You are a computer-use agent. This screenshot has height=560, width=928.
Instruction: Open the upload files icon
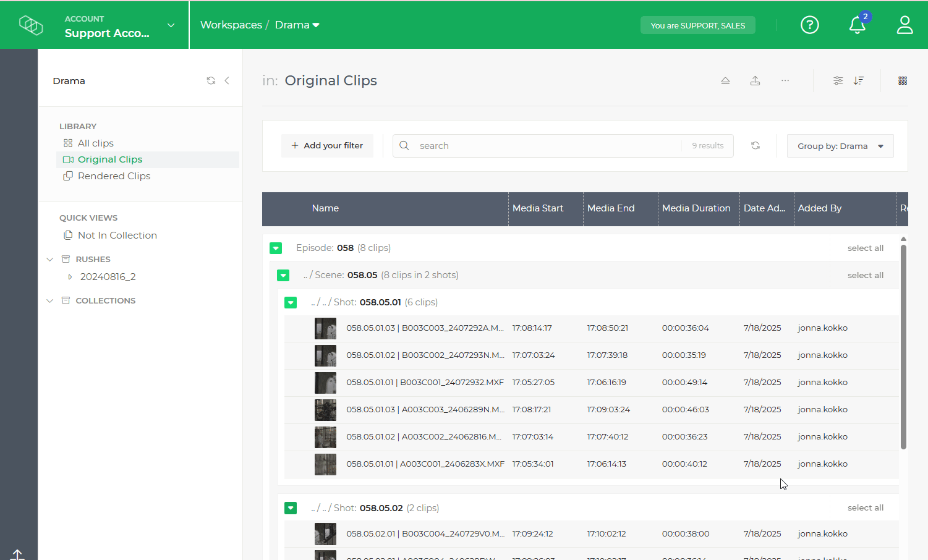(755, 80)
